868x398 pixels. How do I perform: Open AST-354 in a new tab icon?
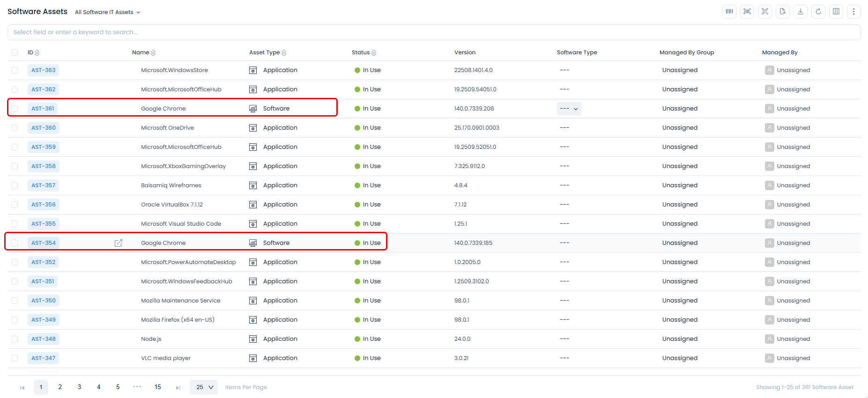(x=119, y=243)
